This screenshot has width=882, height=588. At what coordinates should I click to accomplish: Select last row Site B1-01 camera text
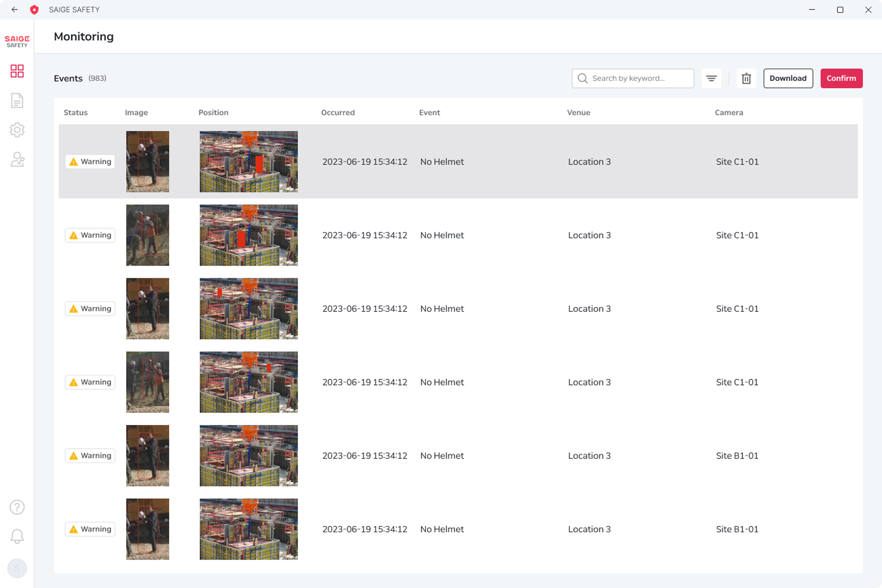pyautogui.click(x=737, y=529)
